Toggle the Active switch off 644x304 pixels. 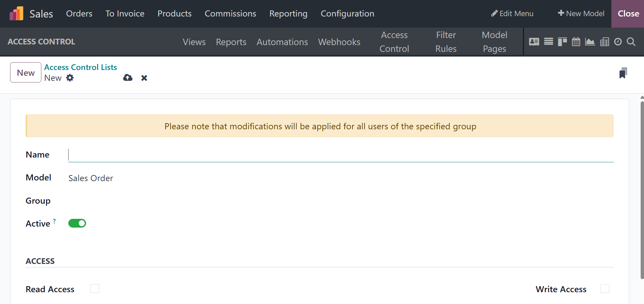click(x=77, y=223)
